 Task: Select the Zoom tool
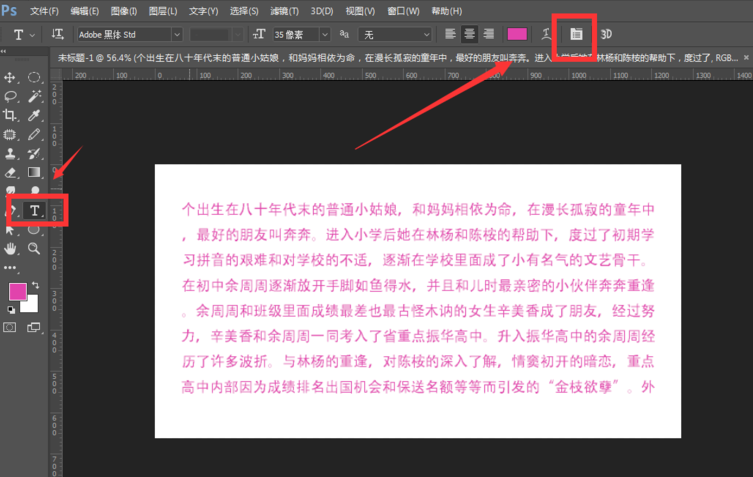coord(34,248)
